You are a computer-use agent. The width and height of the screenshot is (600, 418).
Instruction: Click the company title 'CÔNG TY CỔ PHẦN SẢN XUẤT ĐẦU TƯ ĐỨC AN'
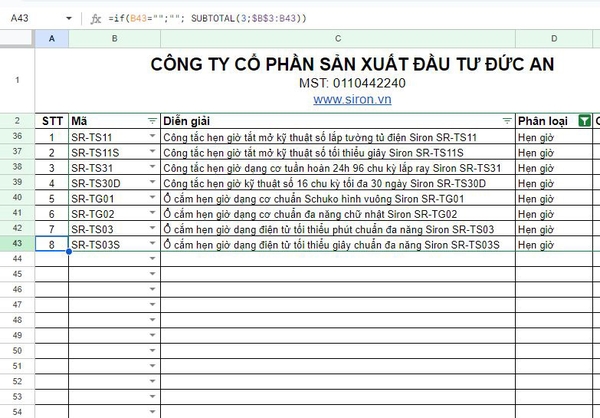352,64
